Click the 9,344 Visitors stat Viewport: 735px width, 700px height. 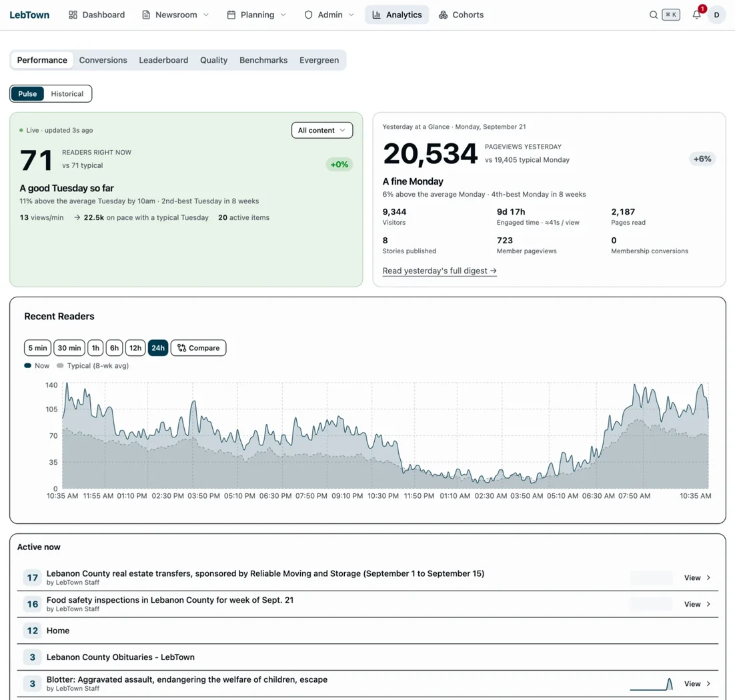tap(394, 217)
